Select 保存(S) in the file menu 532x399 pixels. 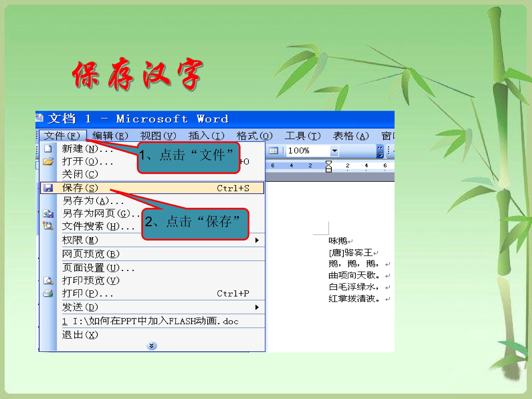[152, 188]
